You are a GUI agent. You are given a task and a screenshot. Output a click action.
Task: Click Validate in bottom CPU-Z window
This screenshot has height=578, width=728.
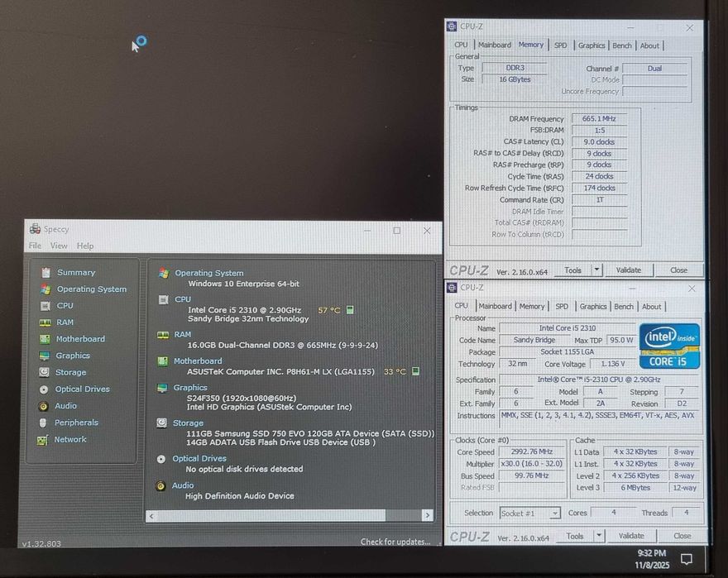click(631, 536)
